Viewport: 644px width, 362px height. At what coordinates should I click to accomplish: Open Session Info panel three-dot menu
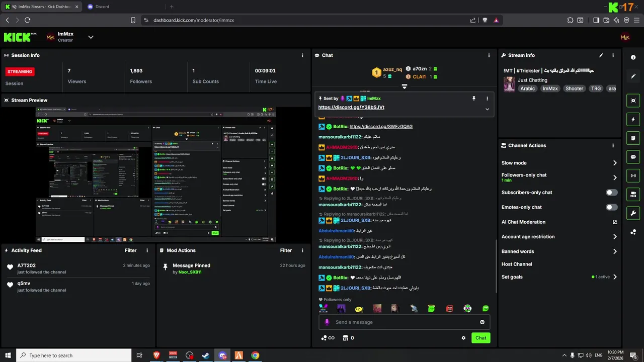pos(302,55)
